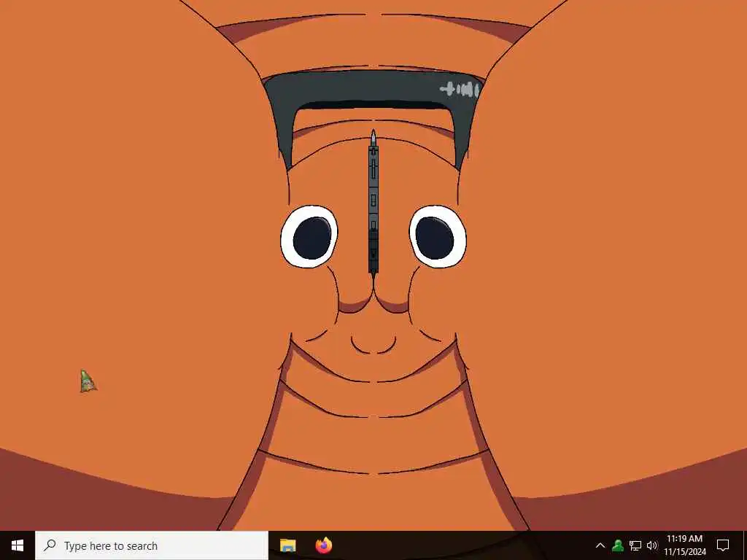Expand the hidden tray icons chevron
This screenshot has width=747, height=560.
[600, 545]
